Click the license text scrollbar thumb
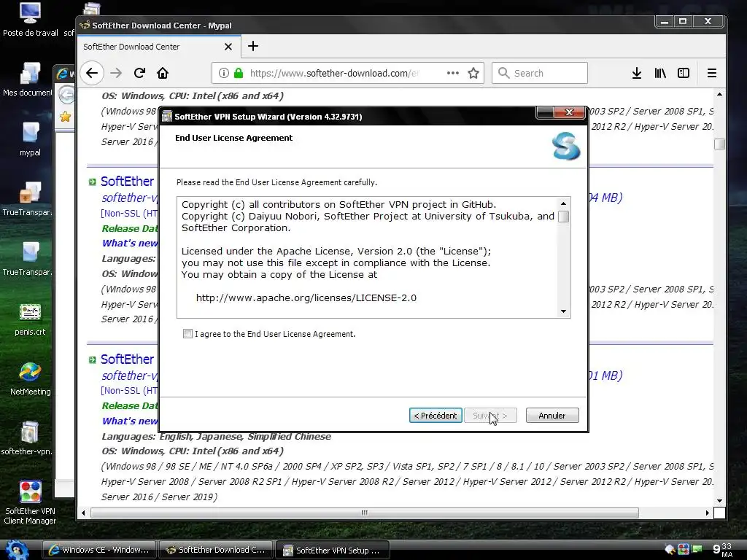The width and height of the screenshot is (747, 560). [x=563, y=217]
